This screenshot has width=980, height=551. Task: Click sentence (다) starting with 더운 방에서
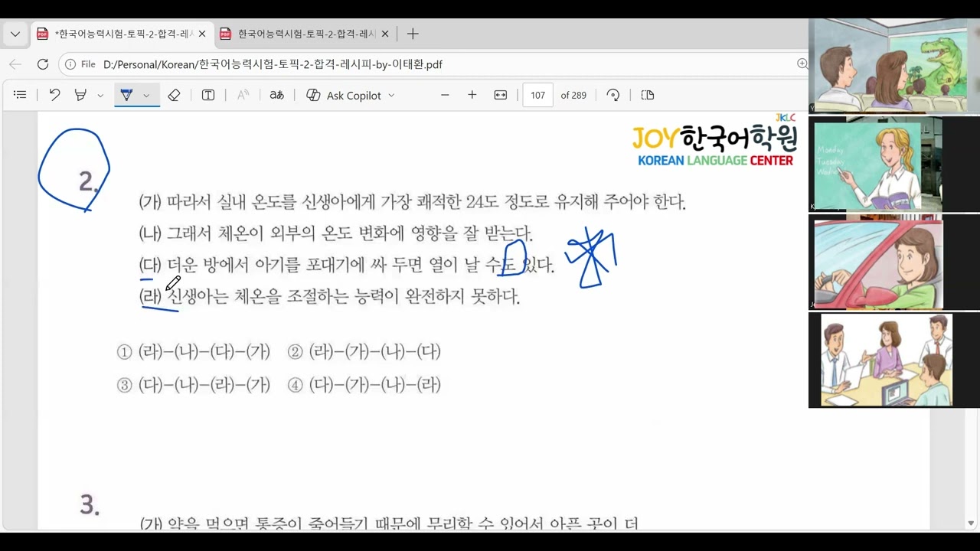click(x=346, y=265)
